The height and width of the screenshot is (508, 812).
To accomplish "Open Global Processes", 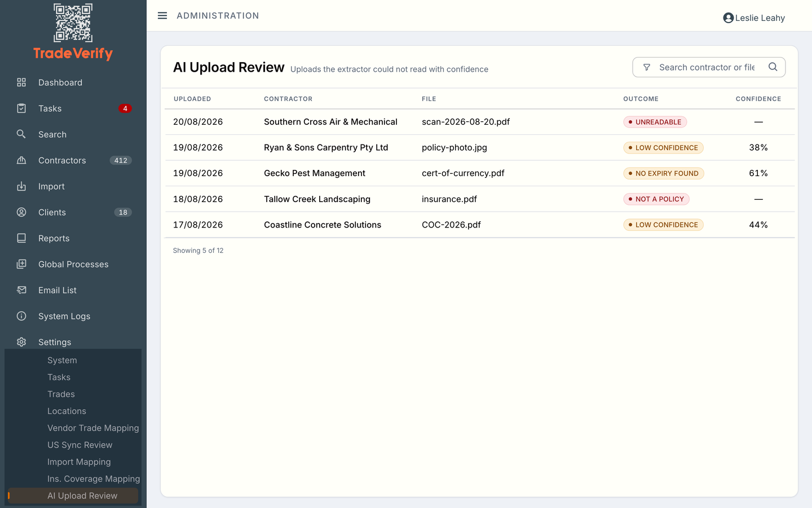I will point(73,264).
